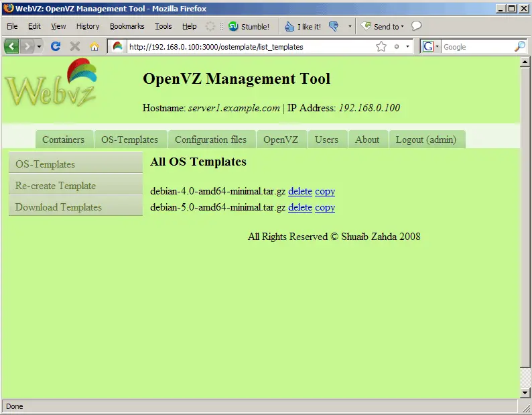Image resolution: width=532 pixels, height=415 pixels.
Task: Bookmark this page with the star icon
Action: 381,46
